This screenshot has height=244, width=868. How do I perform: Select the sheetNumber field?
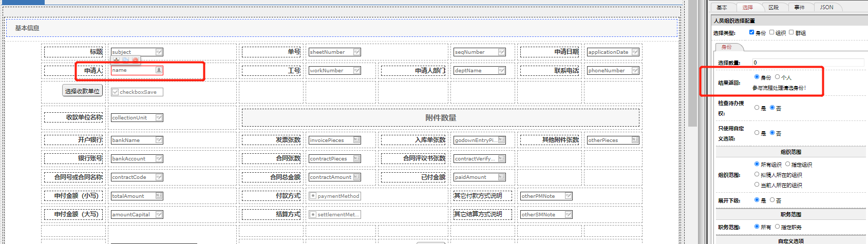coord(335,52)
